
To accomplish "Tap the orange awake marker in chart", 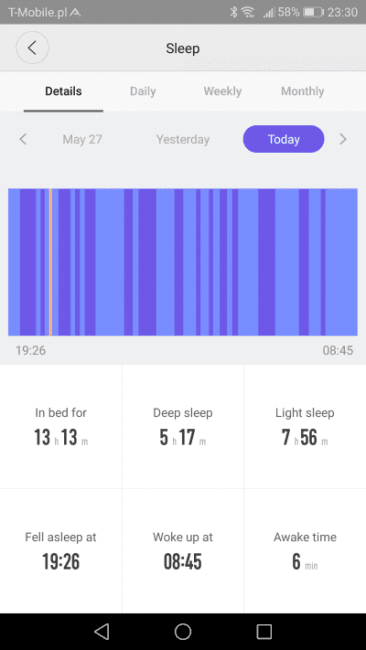I will (51, 262).
